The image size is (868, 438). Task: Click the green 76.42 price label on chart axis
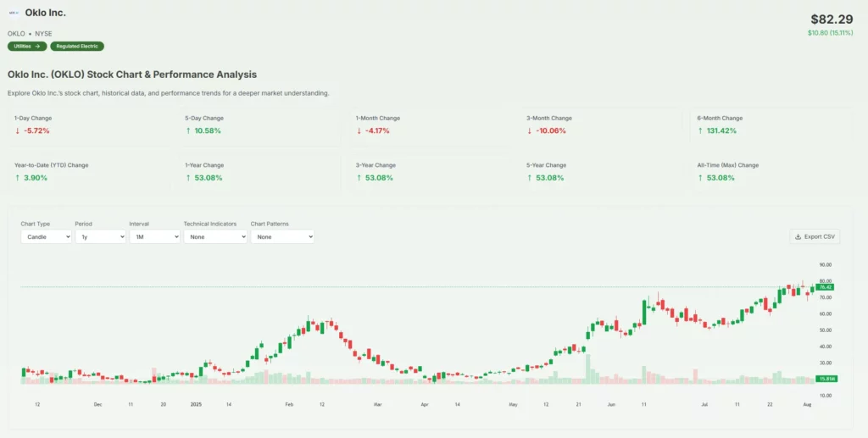pos(825,288)
